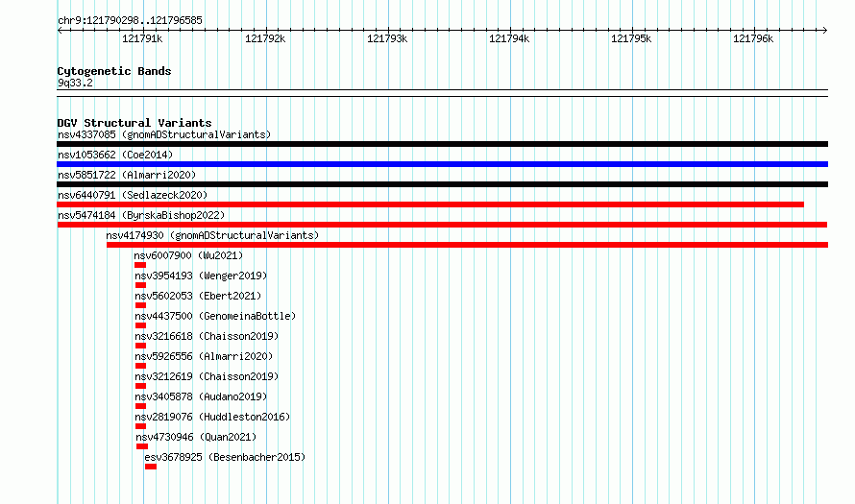Click the left arrowhead on the ruler
This screenshot has width=855, height=504.
tap(60, 31)
